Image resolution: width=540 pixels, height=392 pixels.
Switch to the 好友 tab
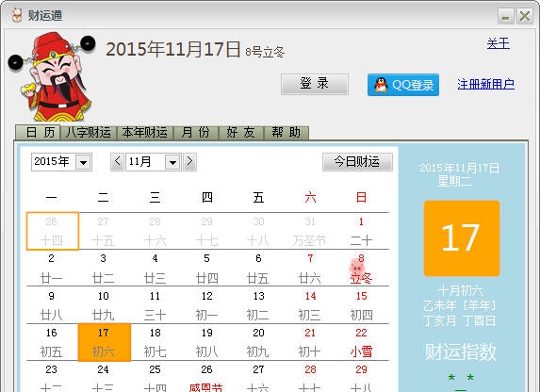[240, 132]
